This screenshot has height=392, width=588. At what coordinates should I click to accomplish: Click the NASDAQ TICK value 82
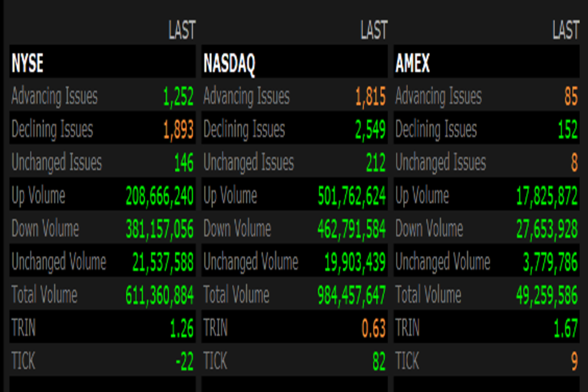pos(379,362)
